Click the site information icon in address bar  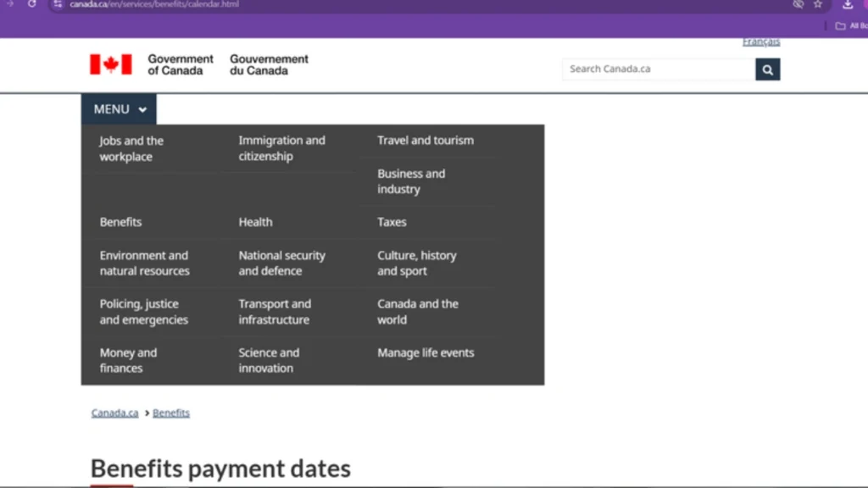coord(58,4)
